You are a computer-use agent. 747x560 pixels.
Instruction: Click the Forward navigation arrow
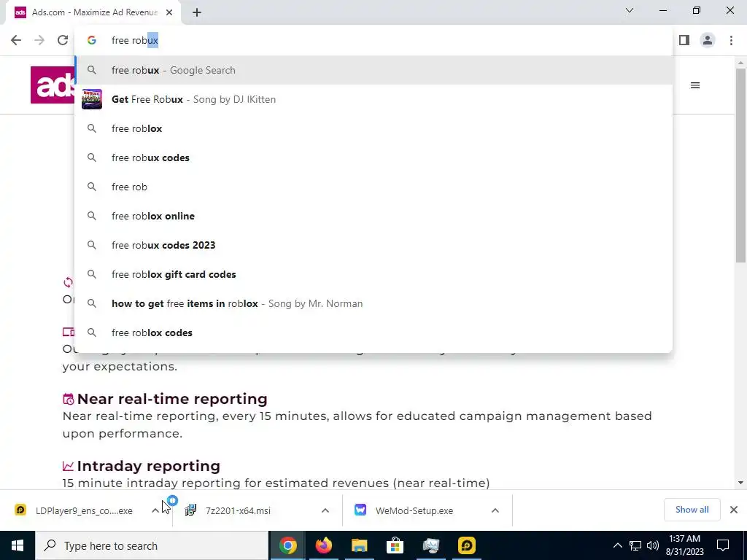pos(39,40)
